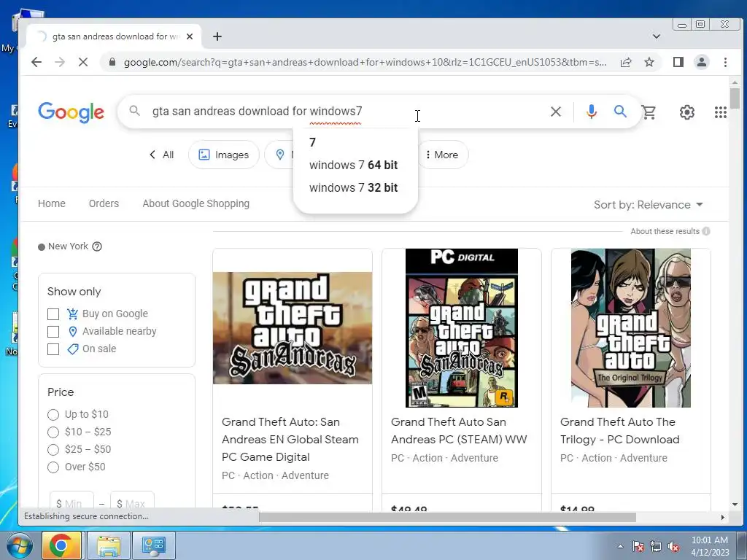Image resolution: width=747 pixels, height=560 pixels.
Task: Click the $ Max price field
Action: [x=133, y=501]
